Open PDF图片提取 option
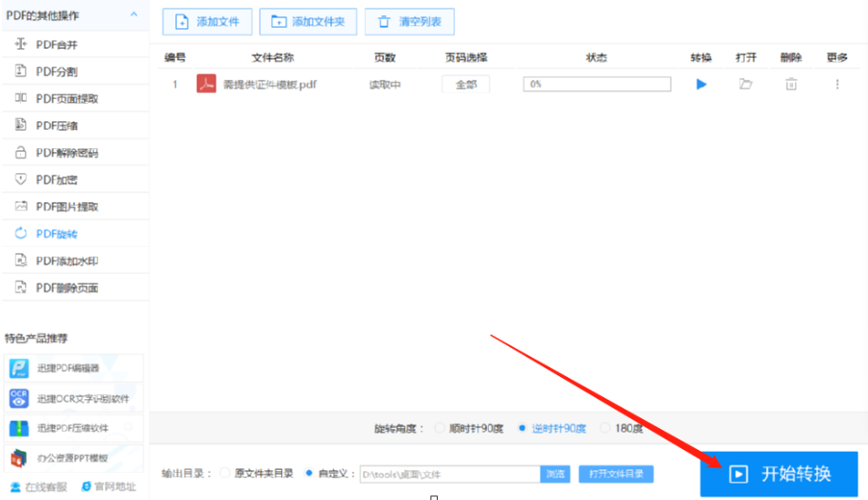Viewport: 868px width, 500px height. click(75, 207)
